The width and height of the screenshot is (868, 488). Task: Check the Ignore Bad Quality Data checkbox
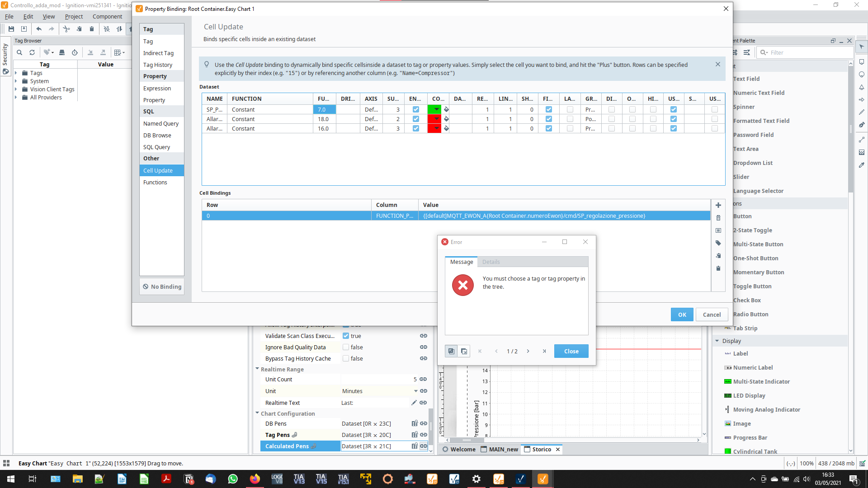(346, 347)
